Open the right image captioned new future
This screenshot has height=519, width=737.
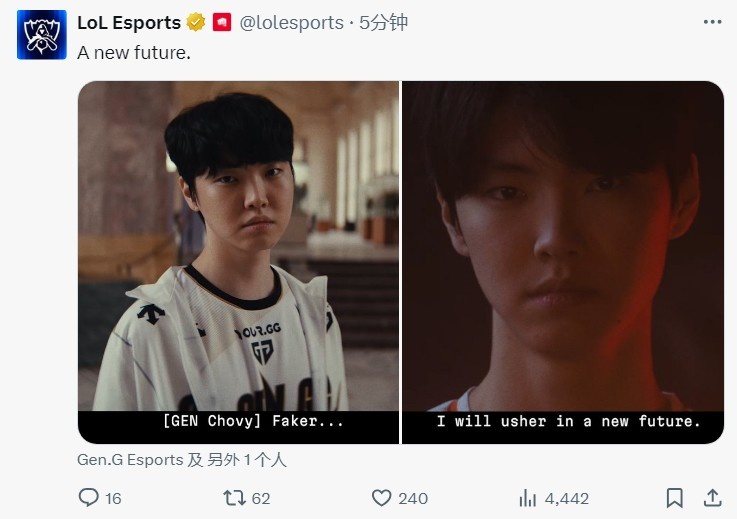pyautogui.click(x=563, y=262)
